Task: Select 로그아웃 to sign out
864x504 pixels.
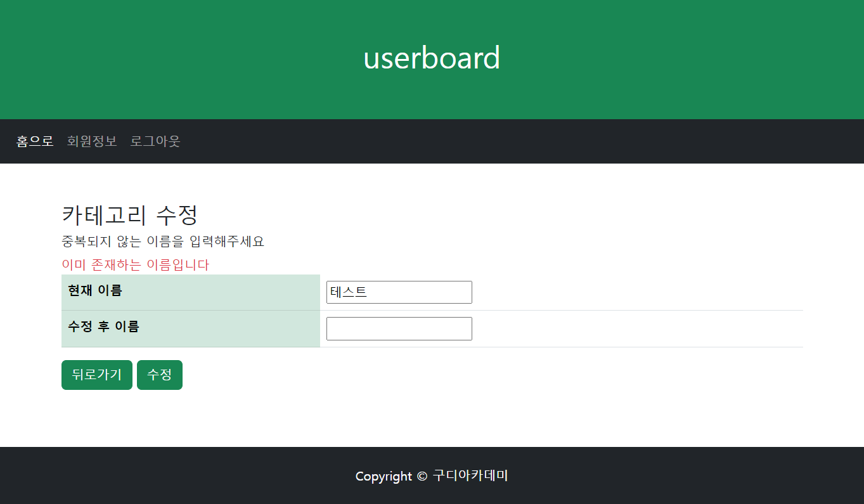Action: click(x=155, y=141)
